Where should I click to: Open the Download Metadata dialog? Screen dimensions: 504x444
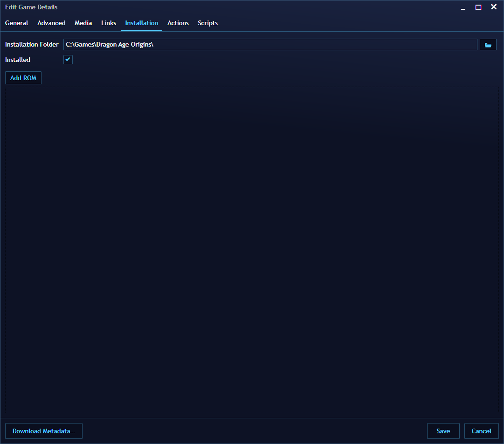(43, 430)
